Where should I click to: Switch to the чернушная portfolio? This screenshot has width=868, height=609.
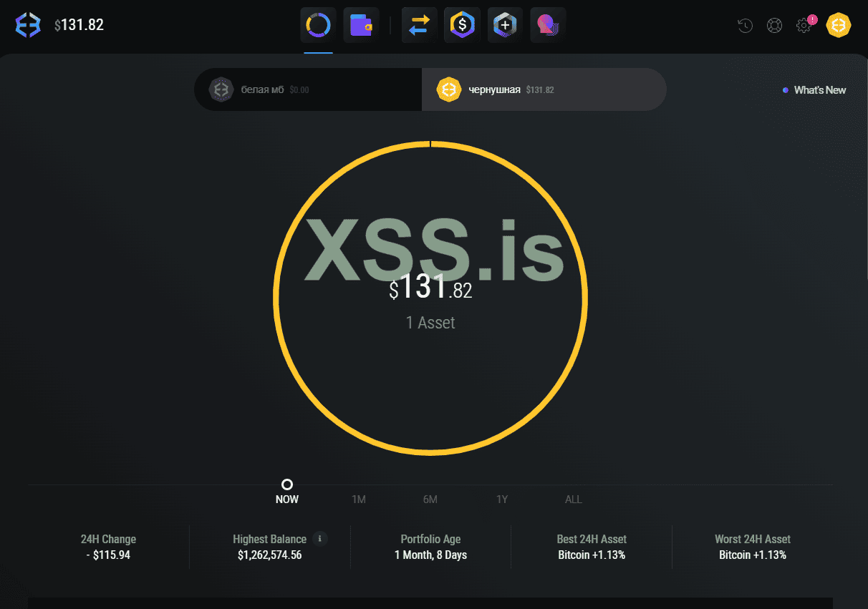coord(544,89)
